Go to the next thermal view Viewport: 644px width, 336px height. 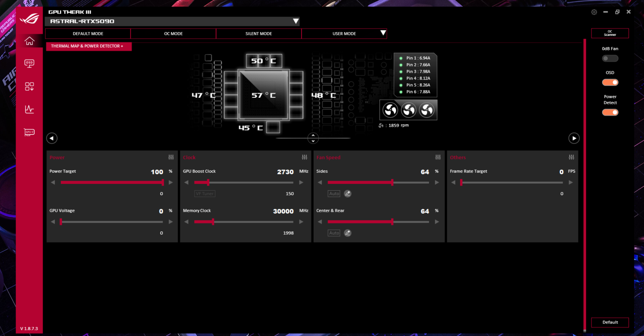(x=574, y=138)
